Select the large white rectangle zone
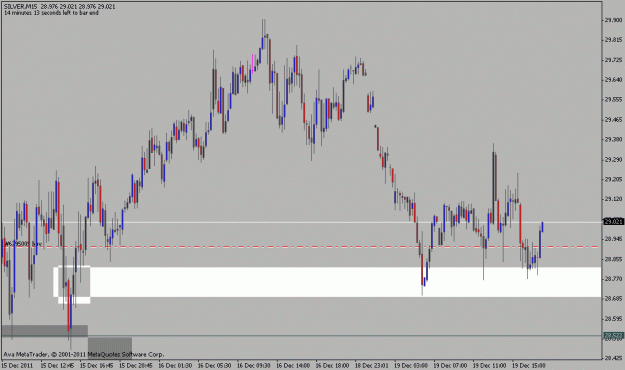625x370 pixels. (x=327, y=282)
